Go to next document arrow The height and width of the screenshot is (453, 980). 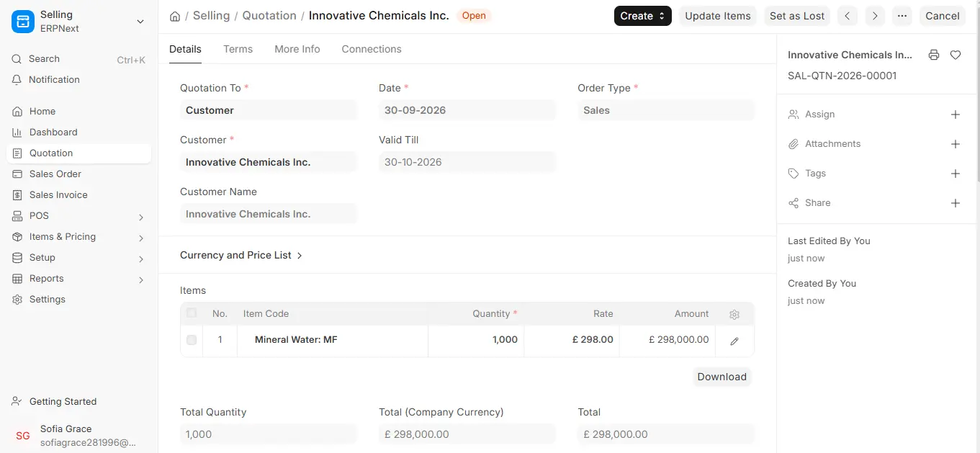(x=874, y=16)
